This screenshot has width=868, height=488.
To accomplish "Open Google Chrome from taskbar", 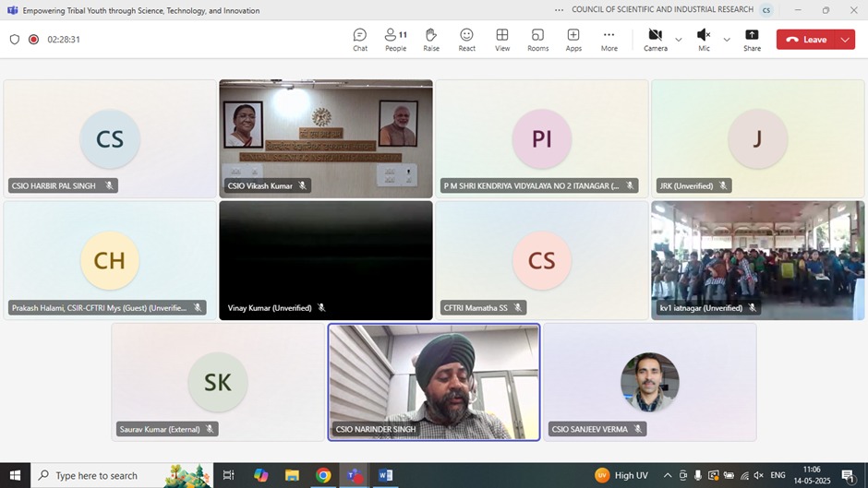I will (323, 475).
